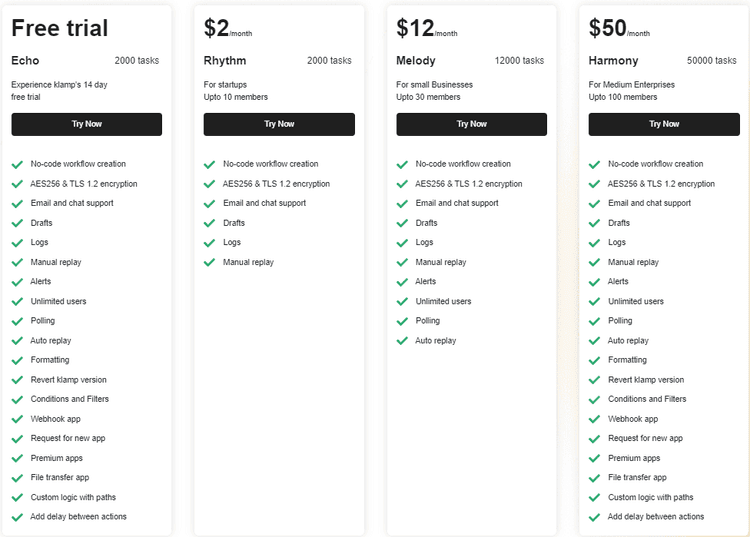Click checkmark beside Melody's Drafts
Screen dimensions: 750x537
[x=402, y=223]
